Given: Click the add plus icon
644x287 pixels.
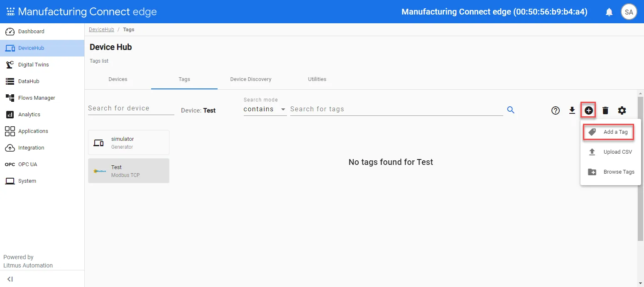Looking at the screenshot, I should pos(589,110).
